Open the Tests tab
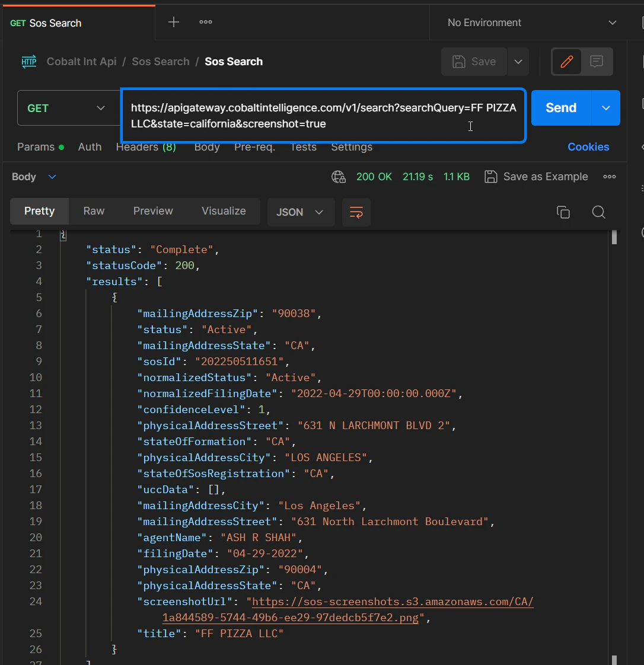644x665 pixels. (303, 147)
